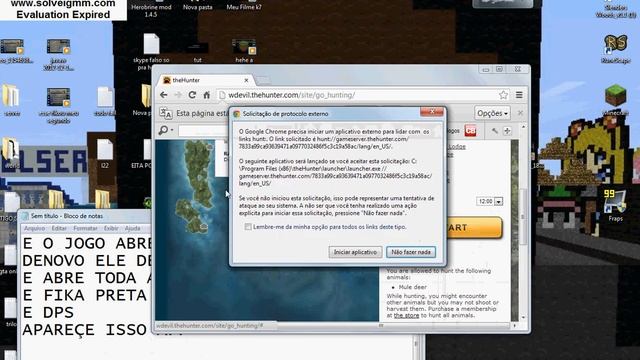Open the Ajuda menu in Bloco de notas
Screen dimensions: 640x360
pos(133,229)
